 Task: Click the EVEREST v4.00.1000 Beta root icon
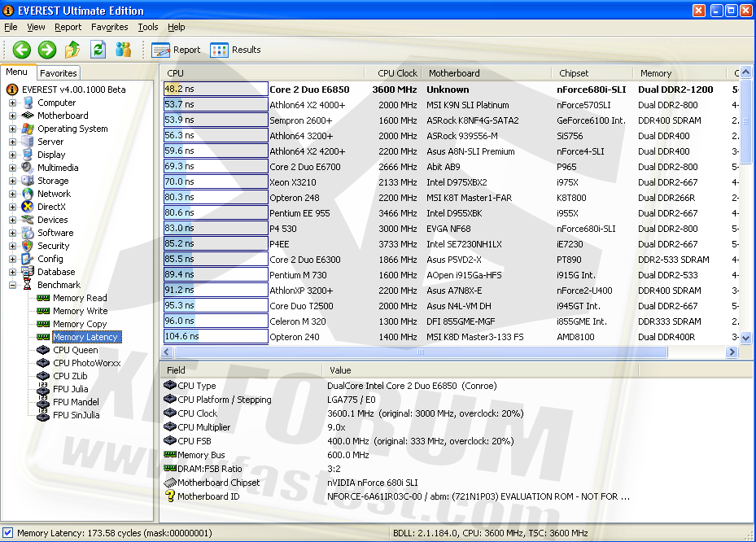12,90
